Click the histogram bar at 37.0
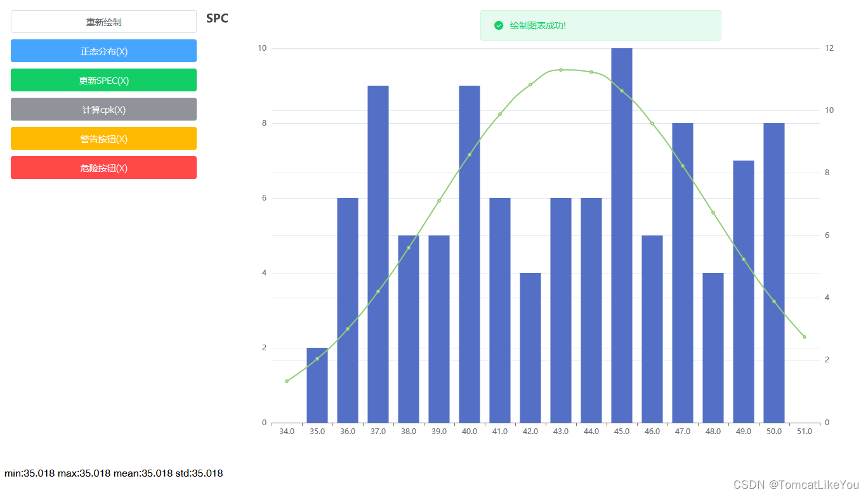Viewport: 868px width, 495px height. point(378,254)
